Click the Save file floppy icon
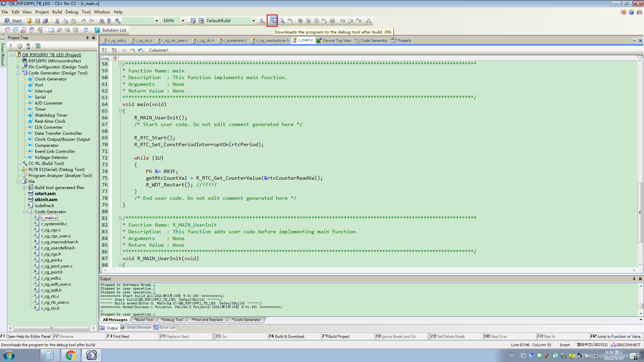This screenshot has width=644, height=362. [38, 21]
